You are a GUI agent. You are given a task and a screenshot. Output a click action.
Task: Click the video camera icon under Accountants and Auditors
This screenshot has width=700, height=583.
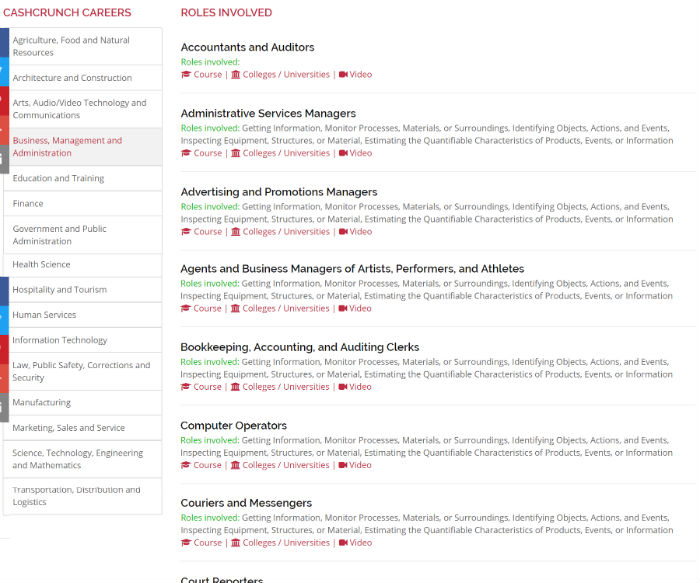coord(343,75)
